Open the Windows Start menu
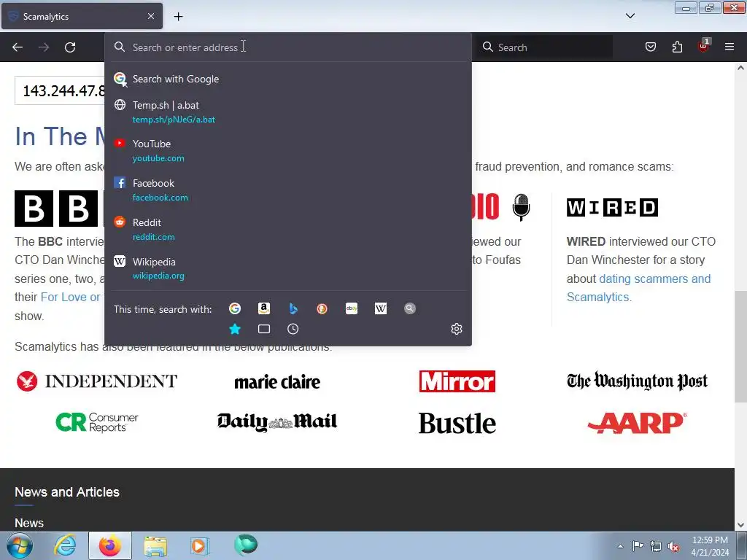Image resolution: width=747 pixels, height=560 pixels. [x=20, y=545]
